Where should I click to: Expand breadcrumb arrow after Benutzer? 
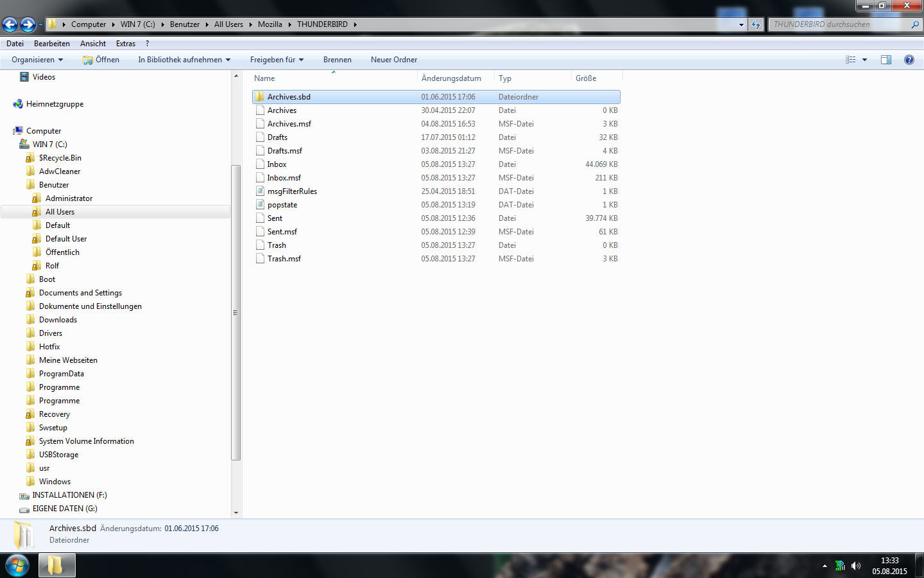pos(207,24)
